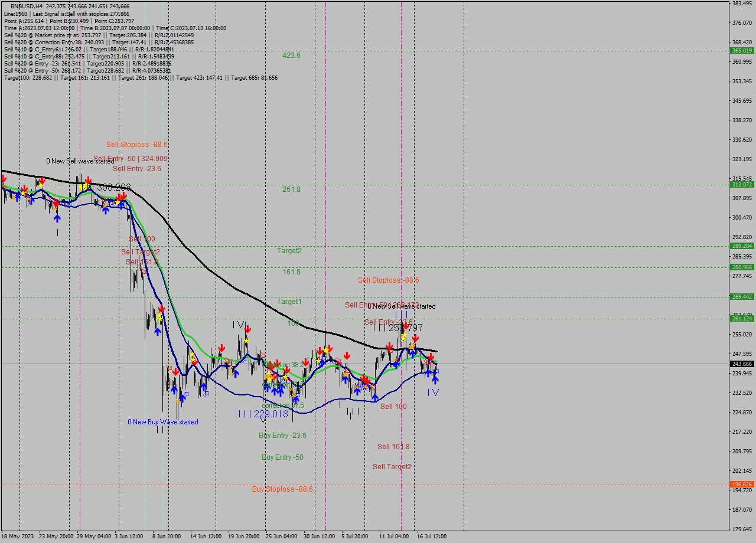Image resolution: width=756 pixels, height=543 pixels.
Task: Click the rightmost blue buy arrow near the I V marker
Action: point(435,380)
